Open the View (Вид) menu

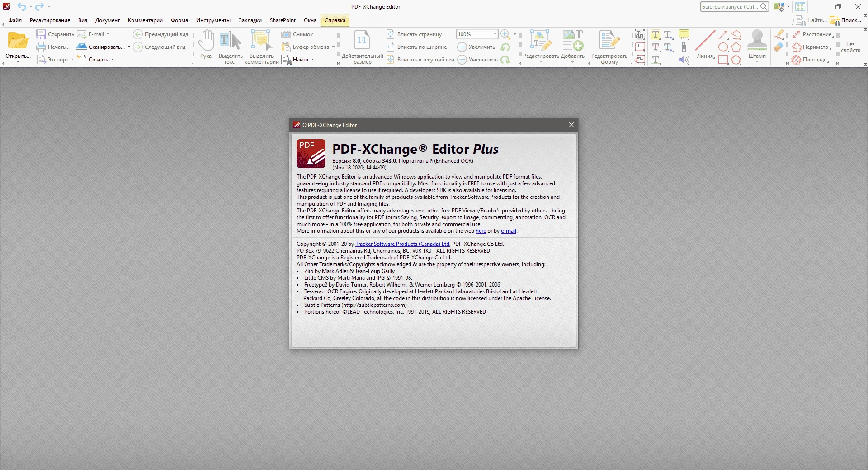(x=83, y=20)
